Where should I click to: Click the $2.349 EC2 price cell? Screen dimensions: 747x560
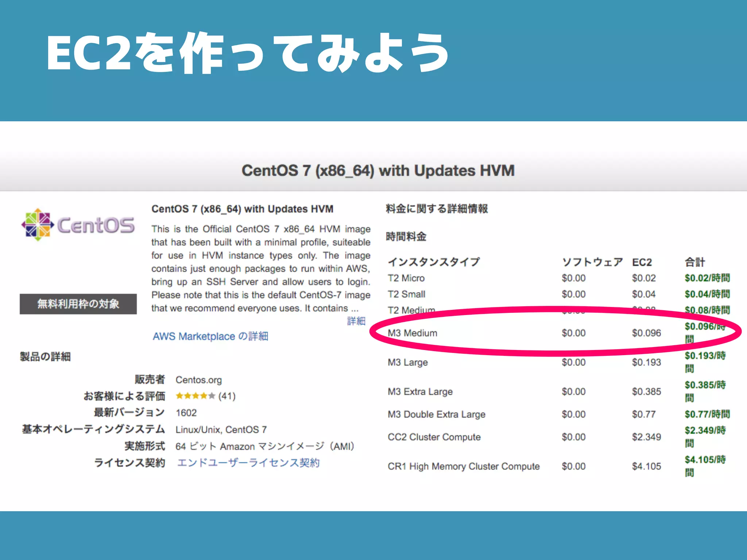click(646, 437)
